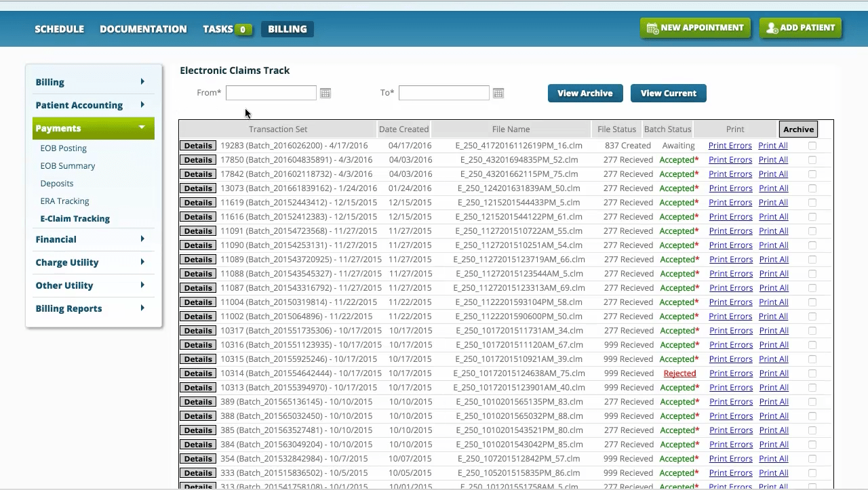Open Details for batch 333

pyautogui.click(x=198, y=473)
